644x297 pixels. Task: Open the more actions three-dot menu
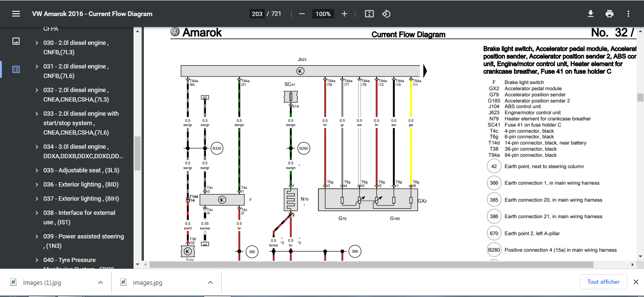pos(628,14)
